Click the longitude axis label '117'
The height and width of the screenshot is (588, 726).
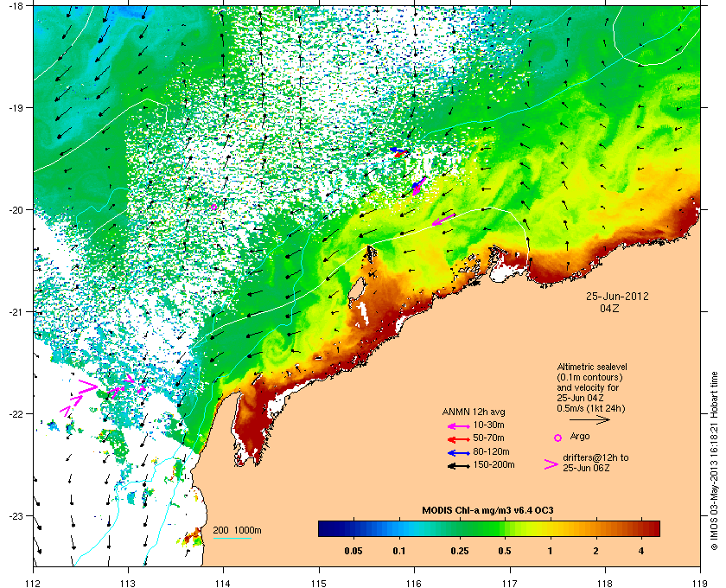coord(510,583)
